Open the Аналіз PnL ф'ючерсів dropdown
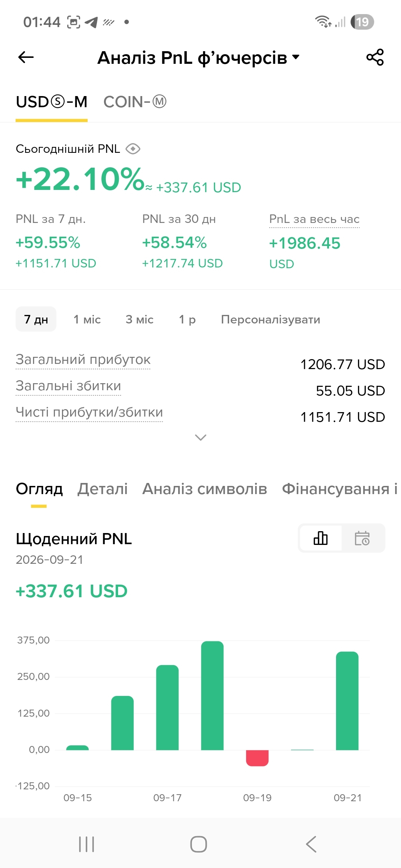This screenshot has height=868, width=401. [198, 58]
